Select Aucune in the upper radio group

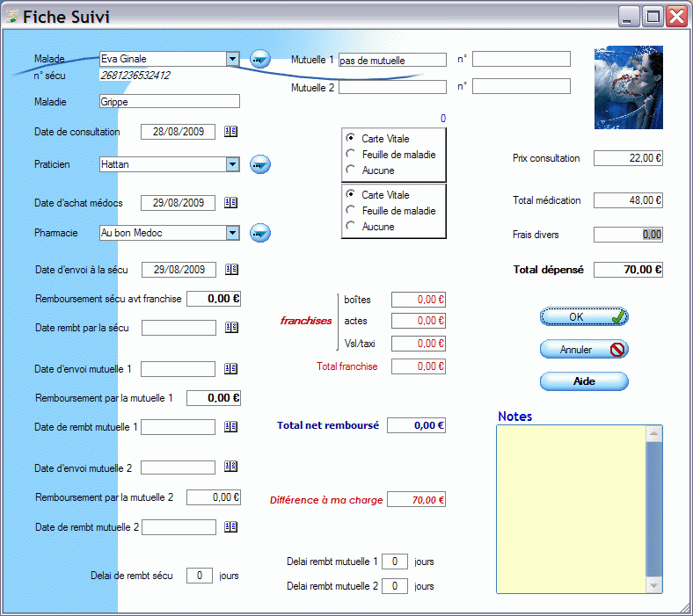pyautogui.click(x=350, y=170)
